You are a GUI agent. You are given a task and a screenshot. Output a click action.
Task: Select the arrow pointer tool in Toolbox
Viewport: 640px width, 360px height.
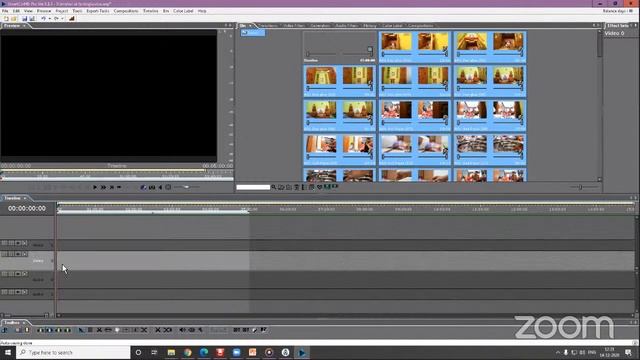81,330
